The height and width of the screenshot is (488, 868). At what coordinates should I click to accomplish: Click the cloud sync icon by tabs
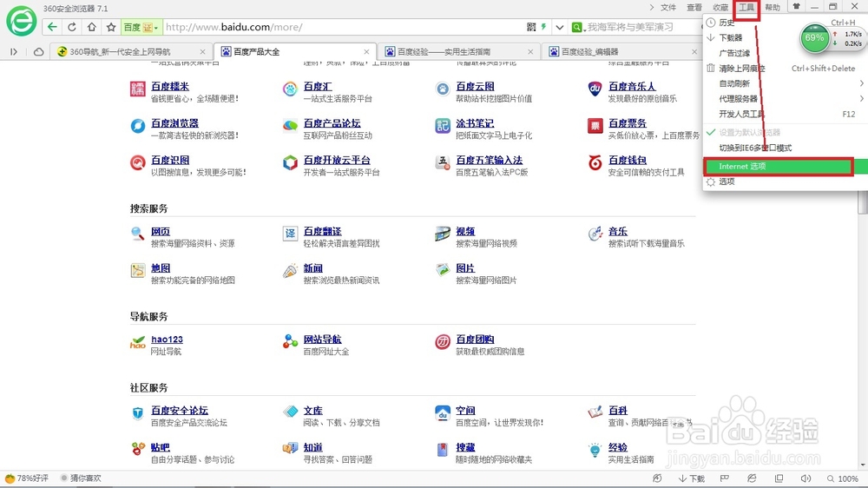coord(38,51)
